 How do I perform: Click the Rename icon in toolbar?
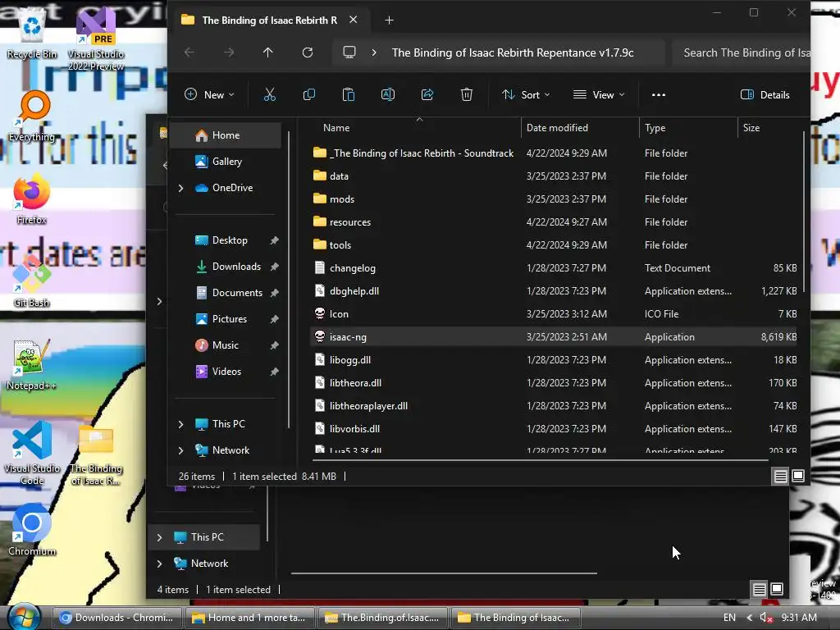point(388,95)
